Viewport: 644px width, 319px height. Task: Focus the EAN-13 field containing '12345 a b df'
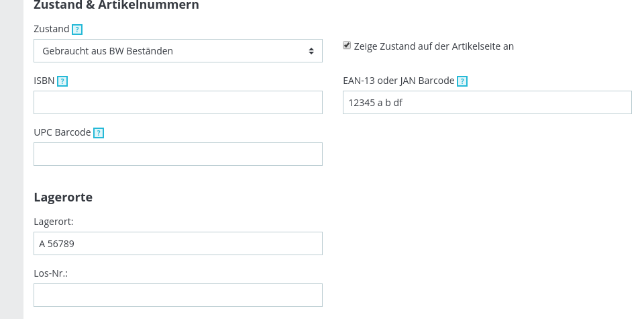coord(487,103)
